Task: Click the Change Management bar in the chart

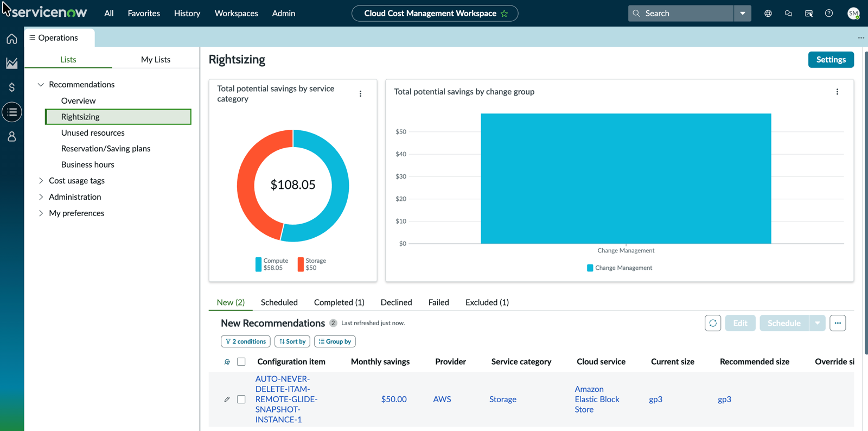Action: pyautogui.click(x=626, y=179)
